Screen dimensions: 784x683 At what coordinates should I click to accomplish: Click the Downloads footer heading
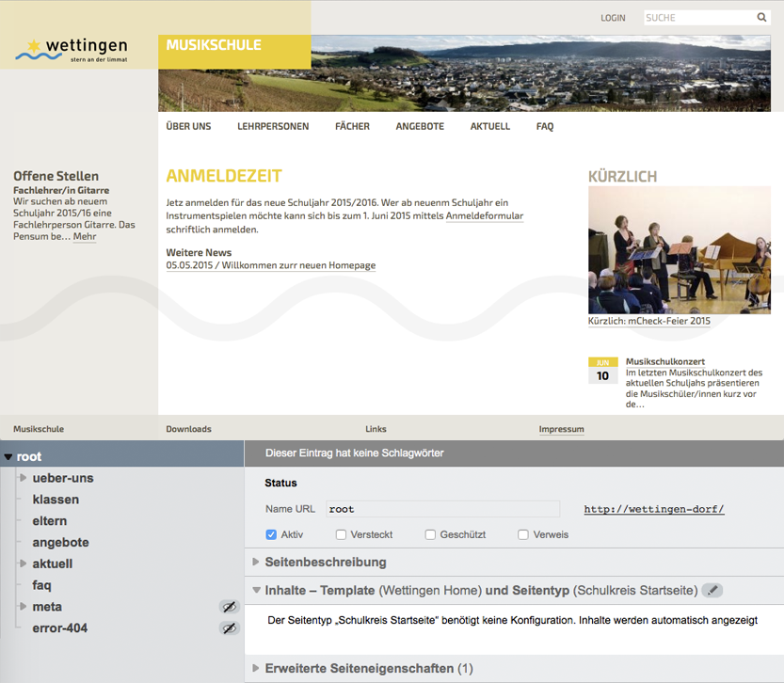[188, 429]
